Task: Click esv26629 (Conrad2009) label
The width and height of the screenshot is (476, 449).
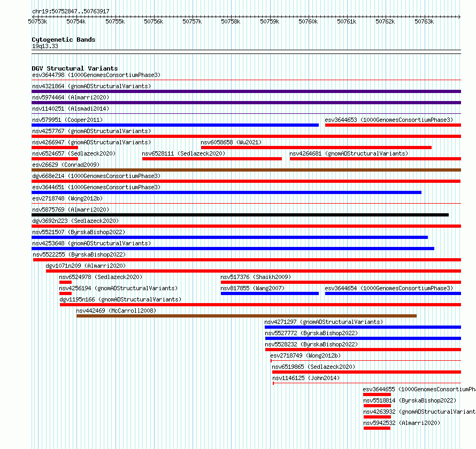Action: tap(66, 165)
